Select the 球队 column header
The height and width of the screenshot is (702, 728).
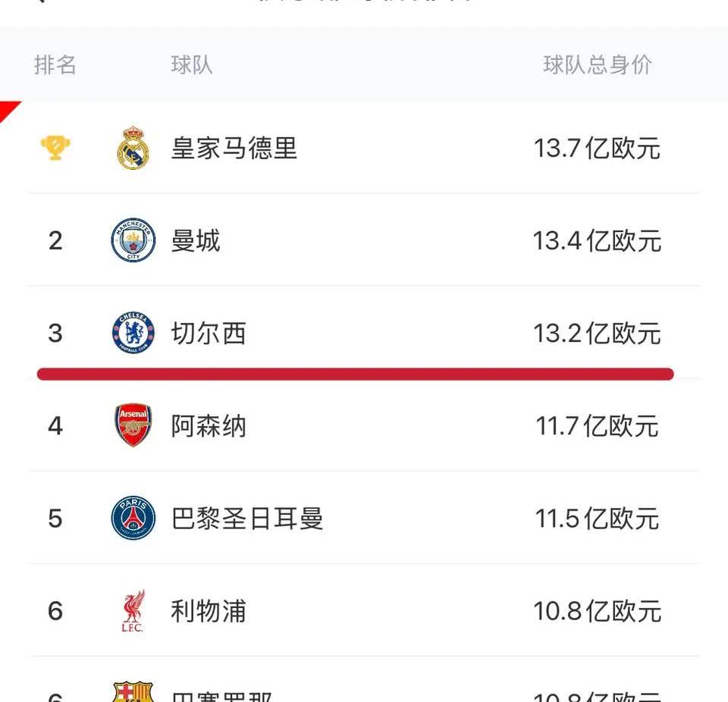(x=192, y=65)
